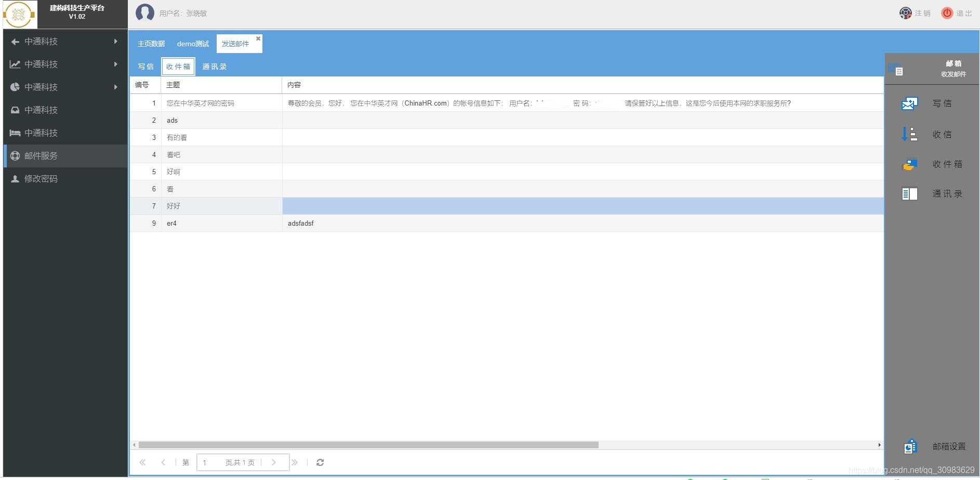The height and width of the screenshot is (480, 980).
Task: Expand the first 中通科技 sidebar menu
Action: click(65, 42)
